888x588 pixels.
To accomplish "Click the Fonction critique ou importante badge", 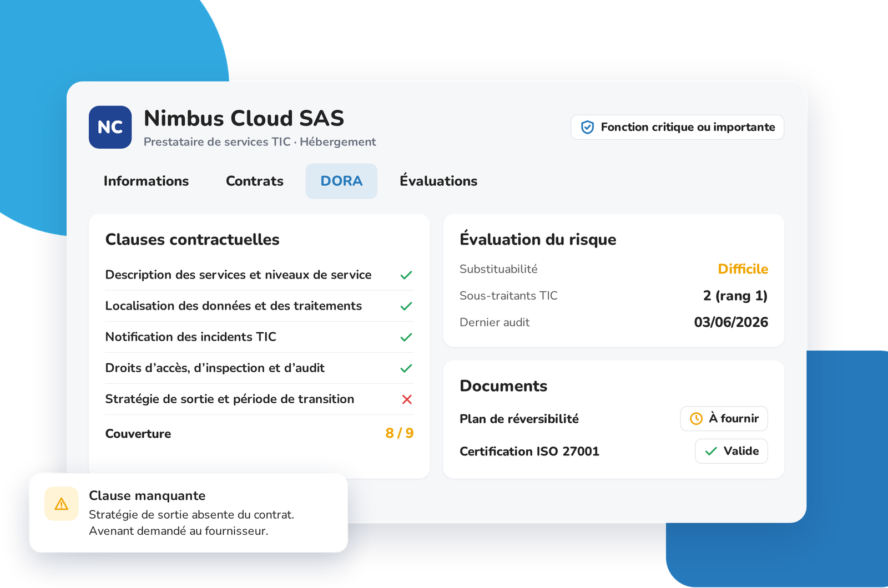I will 677,128.
